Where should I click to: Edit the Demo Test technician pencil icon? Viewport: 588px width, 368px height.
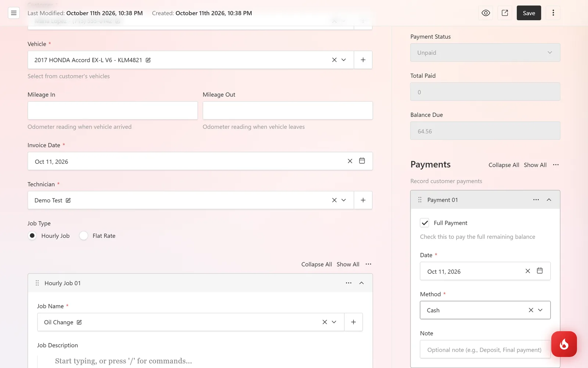68,201
